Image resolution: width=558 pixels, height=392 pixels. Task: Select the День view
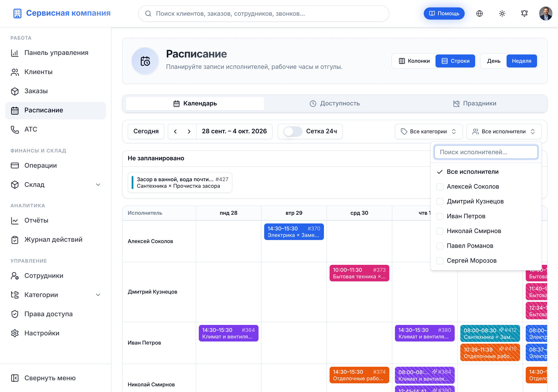click(x=494, y=61)
